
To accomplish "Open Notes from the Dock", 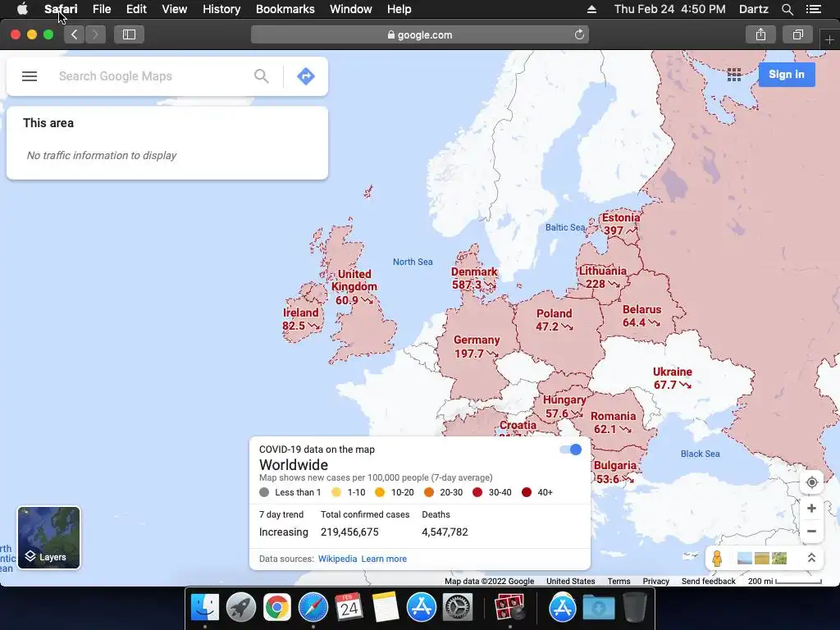I will pos(386,607).
